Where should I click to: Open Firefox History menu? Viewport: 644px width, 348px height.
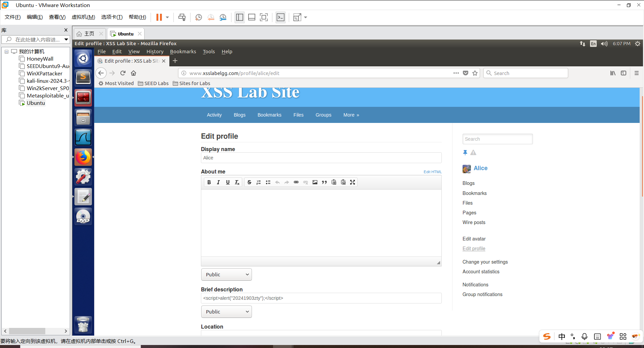(155, 52)
